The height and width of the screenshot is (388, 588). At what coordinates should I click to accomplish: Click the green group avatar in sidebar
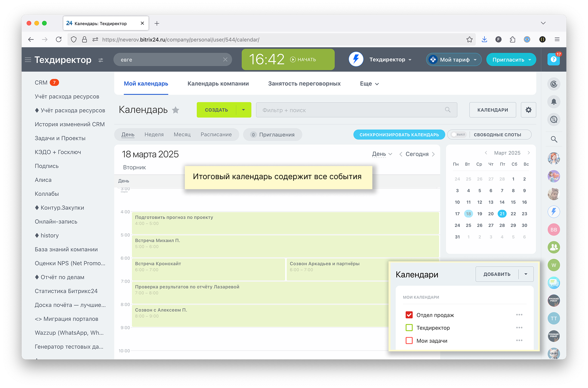click(x=554, y=247)
